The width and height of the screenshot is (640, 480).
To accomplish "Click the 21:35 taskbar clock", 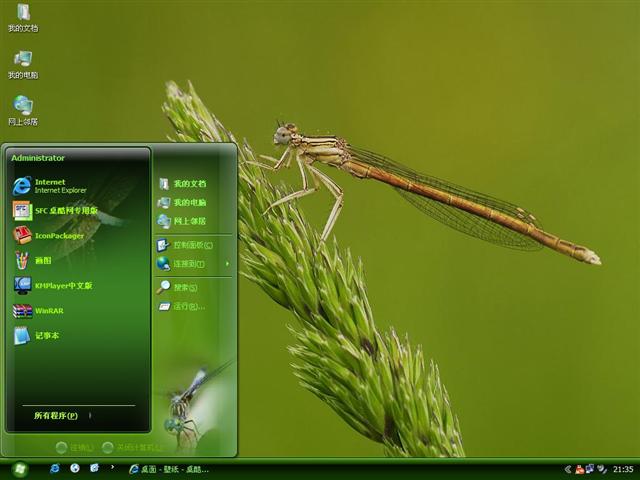I will click(x=622, y=469).
